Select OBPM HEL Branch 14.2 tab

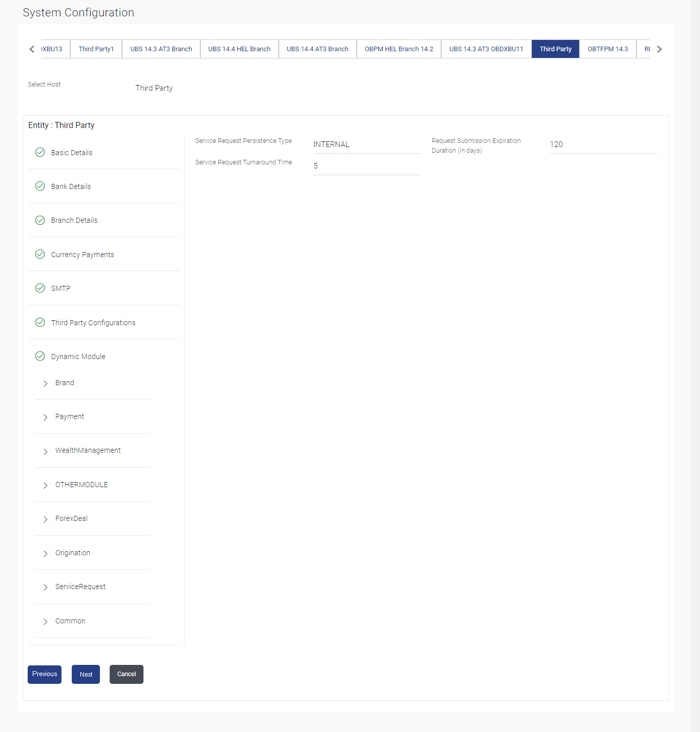(399, 49)
